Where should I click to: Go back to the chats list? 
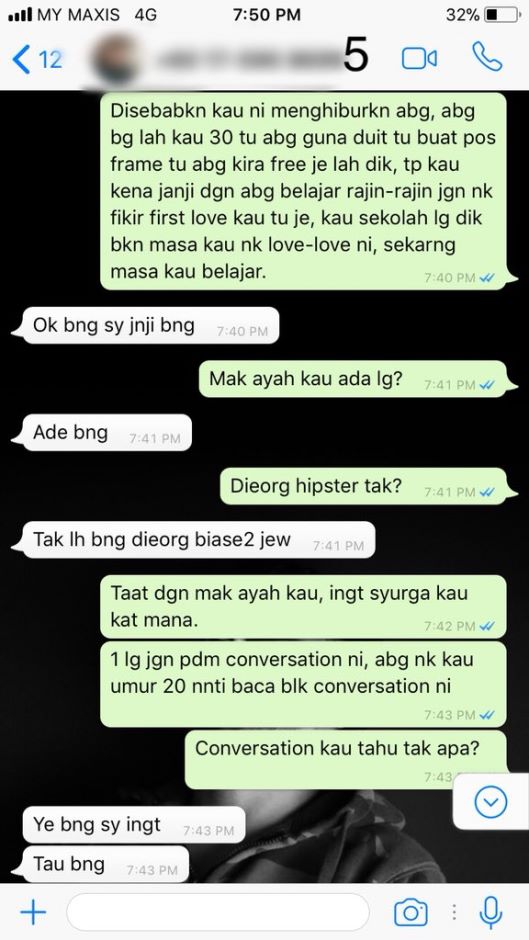21,59
